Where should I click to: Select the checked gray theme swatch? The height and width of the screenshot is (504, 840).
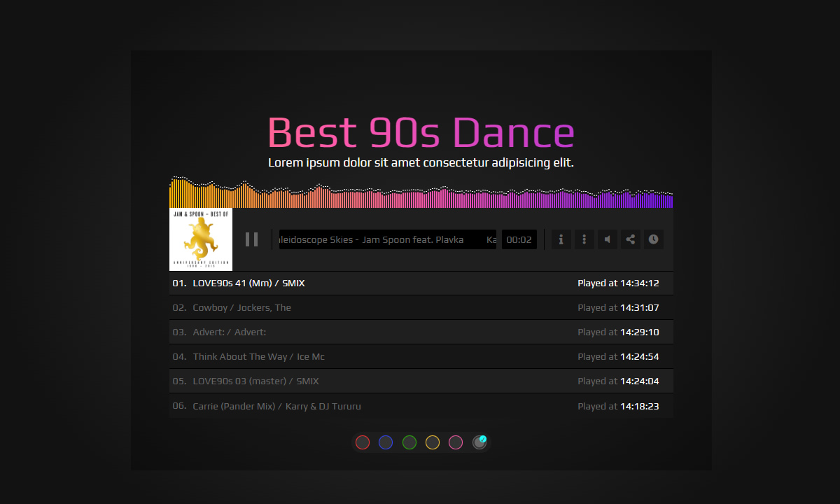(x=479, y=442)
